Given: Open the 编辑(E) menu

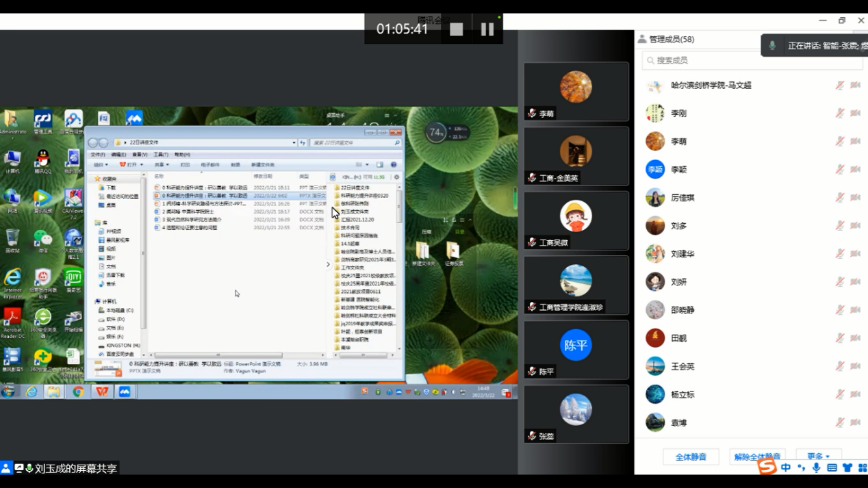Looking at the screenshot, I should (118, 155).
